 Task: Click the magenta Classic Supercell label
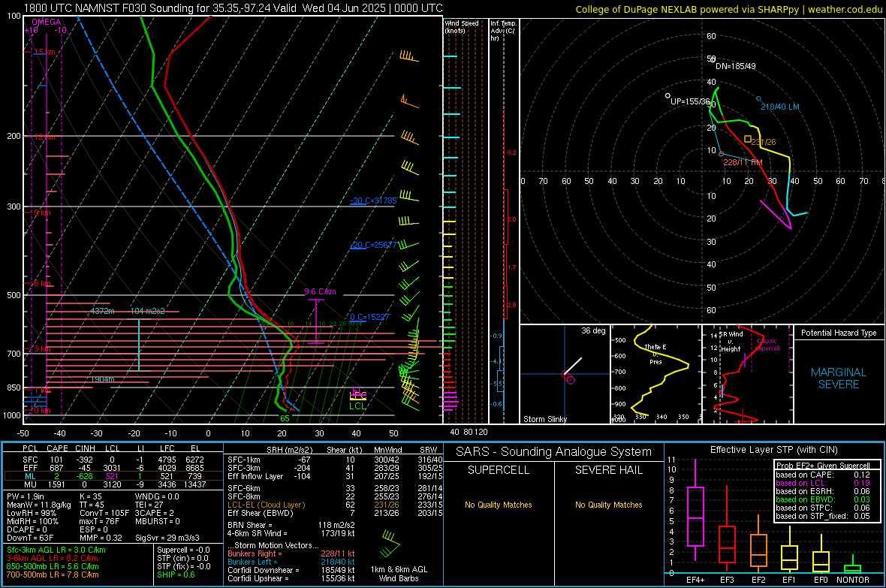coord(767,345)
